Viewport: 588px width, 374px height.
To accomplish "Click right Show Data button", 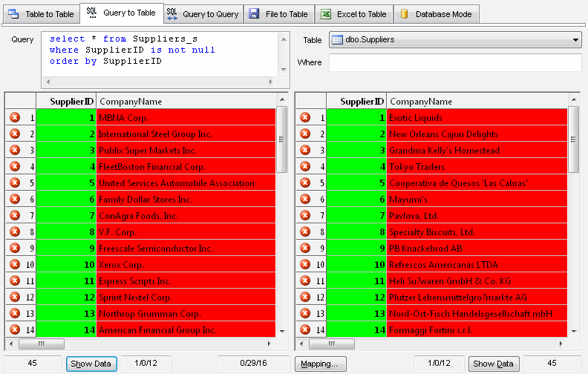I will [494, 364].
